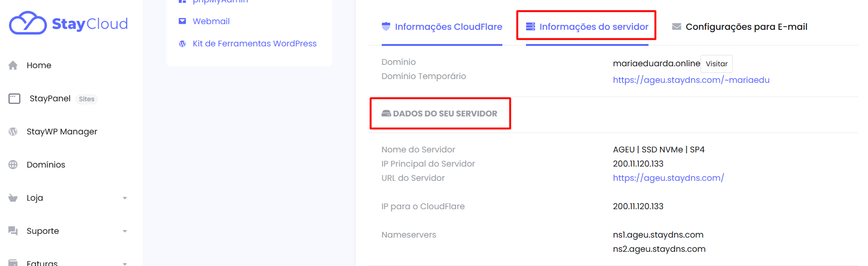Screen dimensions: 868x266
Task: Click the Loja basket icon
Action: [x=13, y=198]
